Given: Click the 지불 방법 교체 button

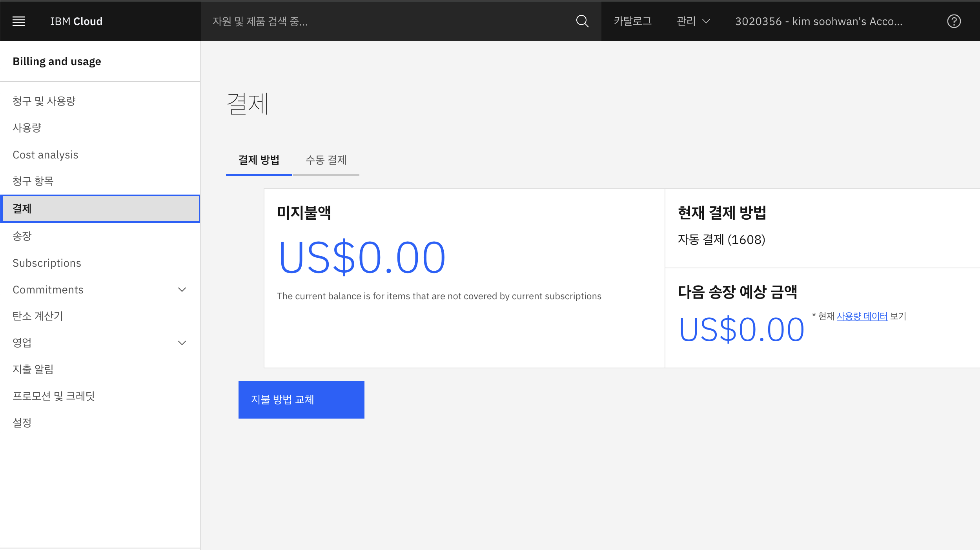Looking at the screenshot, I should [301, 399].
